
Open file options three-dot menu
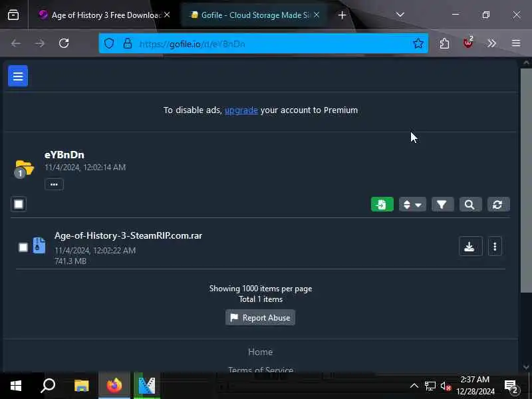click(495, 246)
